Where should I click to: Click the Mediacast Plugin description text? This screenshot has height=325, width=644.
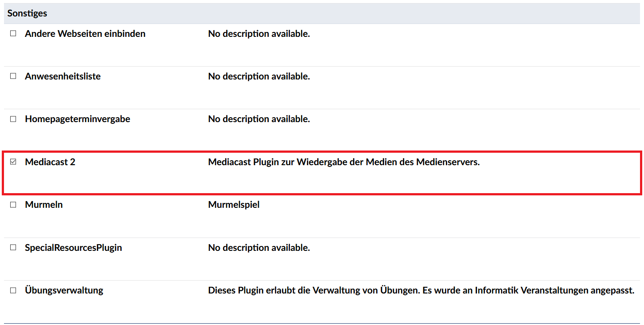[344, 162]
